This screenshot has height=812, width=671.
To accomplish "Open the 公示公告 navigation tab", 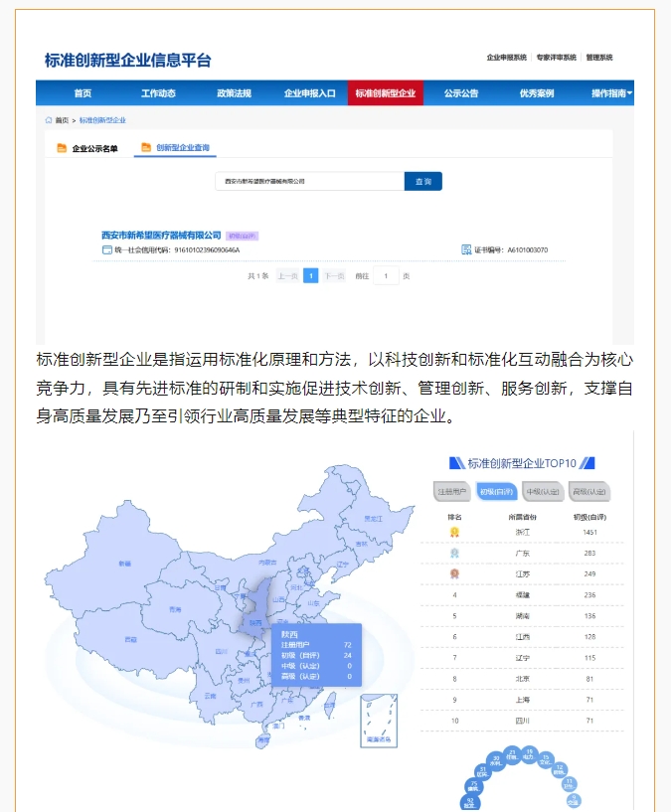I will click(x=461, y=93).
